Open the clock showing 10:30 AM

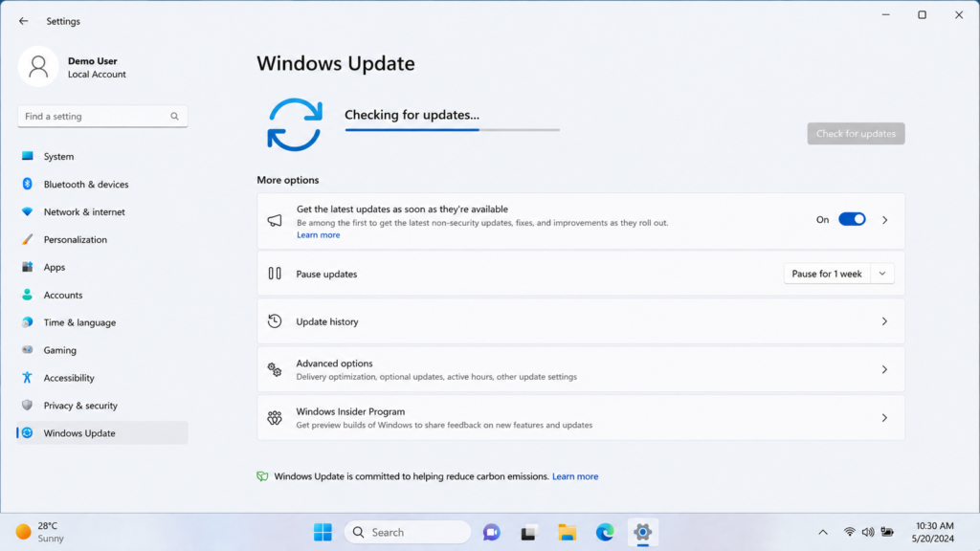click(934, 532)
